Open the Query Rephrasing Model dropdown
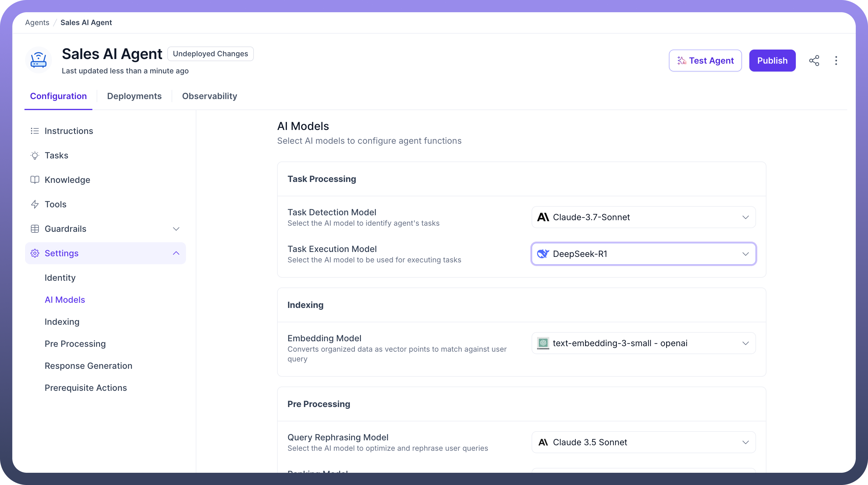The height and width of the screenshot is (485, 868). click(x=643, y=442)
